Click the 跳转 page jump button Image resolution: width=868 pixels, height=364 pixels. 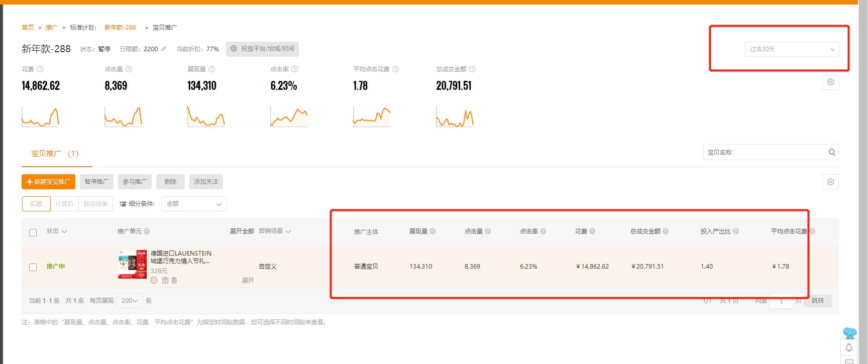pyautogui.click(x=818, y=301)
